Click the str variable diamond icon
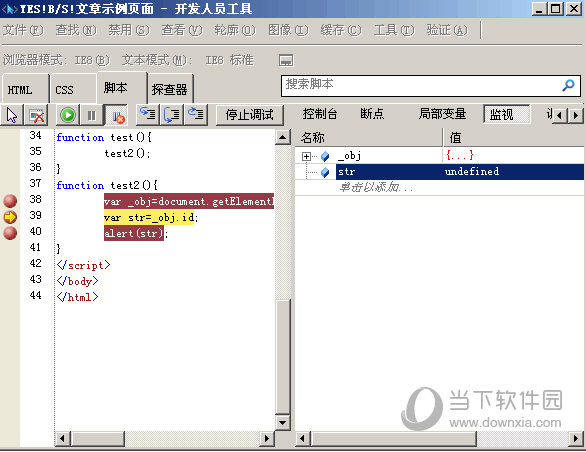 pos(325,172)
